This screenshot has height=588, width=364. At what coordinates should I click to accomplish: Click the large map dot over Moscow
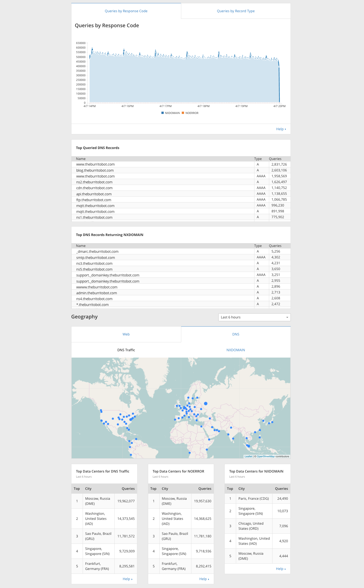206,403
